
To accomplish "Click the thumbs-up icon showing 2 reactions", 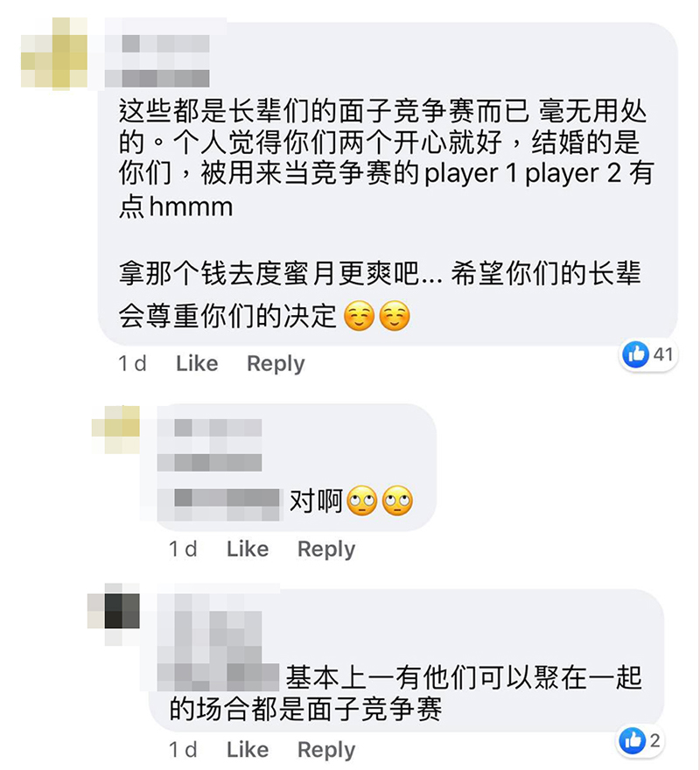I will pos(633,740).
